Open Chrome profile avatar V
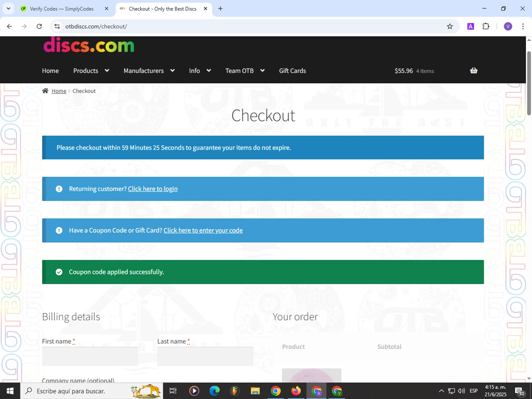Viewport: 532px width, 399px height. click(508, 26)
